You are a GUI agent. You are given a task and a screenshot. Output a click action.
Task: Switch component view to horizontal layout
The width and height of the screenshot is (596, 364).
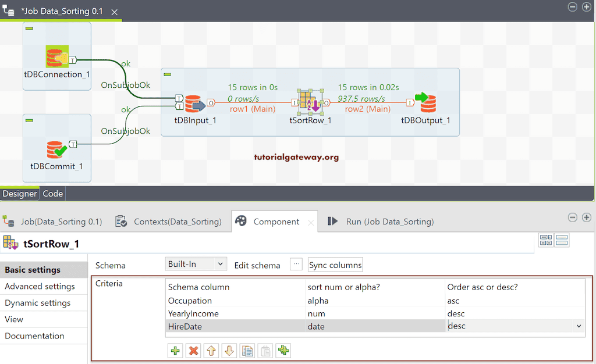point(560,240)
